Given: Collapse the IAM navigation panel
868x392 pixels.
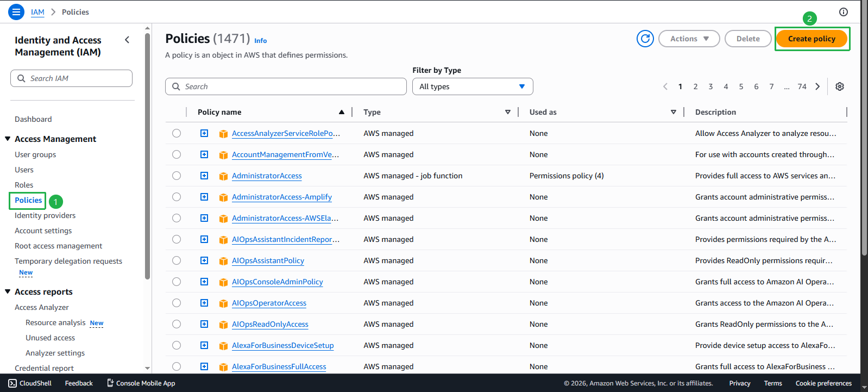Looking at the screenshot, I should point(127,40).
